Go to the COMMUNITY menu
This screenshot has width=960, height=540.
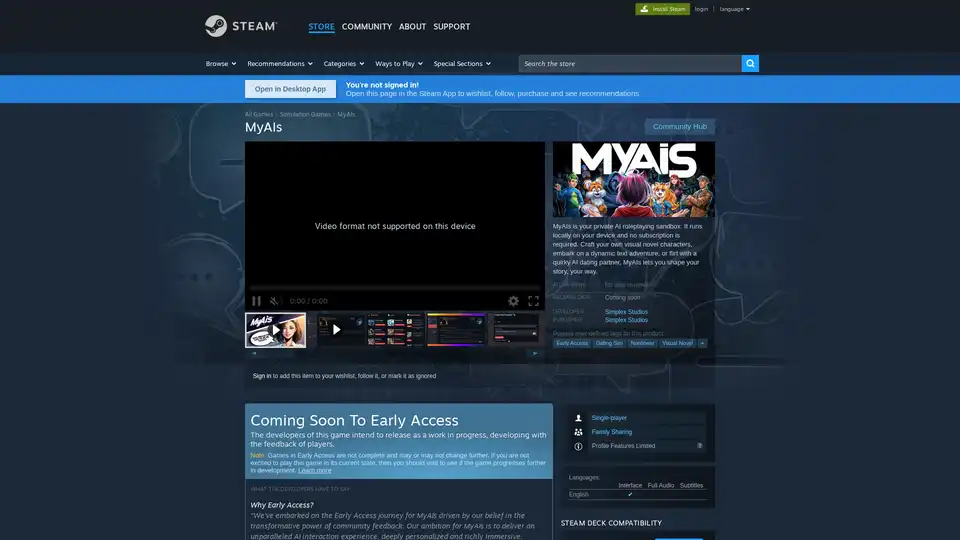(x=366, y=27)
